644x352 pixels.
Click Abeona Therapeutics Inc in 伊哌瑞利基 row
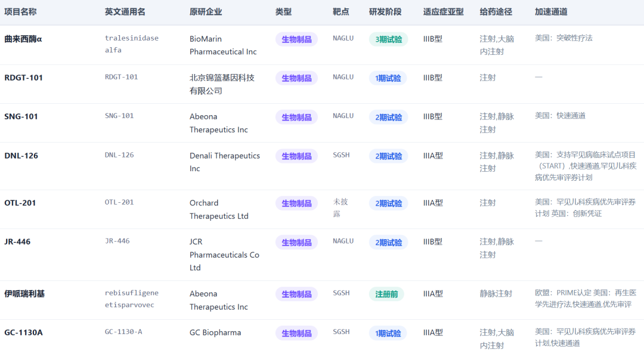tap(218, 300)
